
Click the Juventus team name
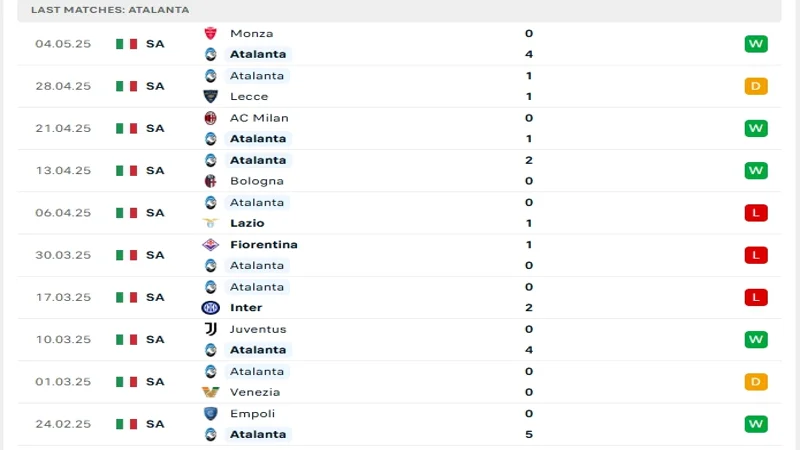(258, 329)
